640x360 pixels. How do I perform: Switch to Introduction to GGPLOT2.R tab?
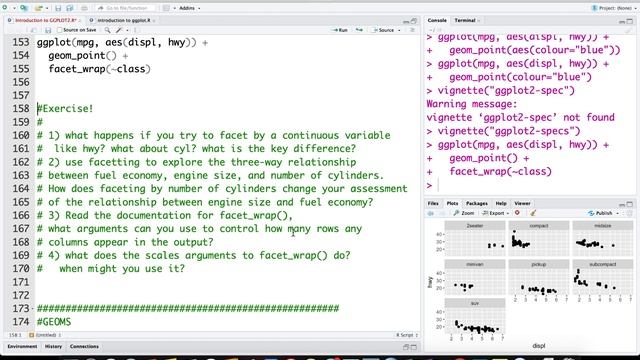[x=45, y=20]
